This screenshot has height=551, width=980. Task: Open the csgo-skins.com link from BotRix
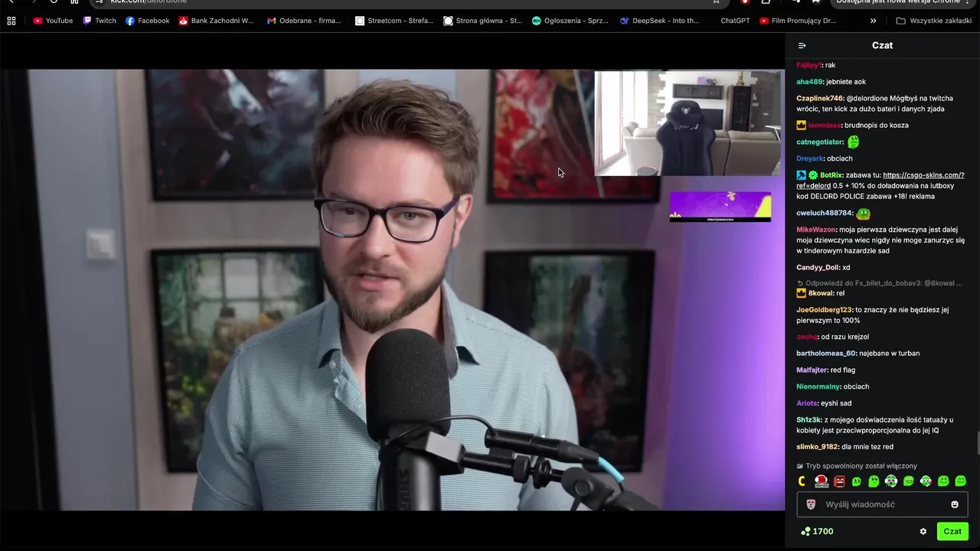point(923,175)
